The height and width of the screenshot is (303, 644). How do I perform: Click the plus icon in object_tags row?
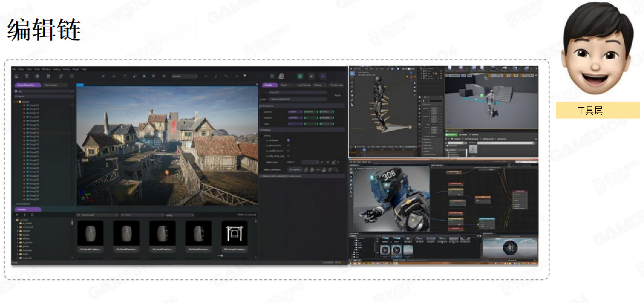(322, 162)
